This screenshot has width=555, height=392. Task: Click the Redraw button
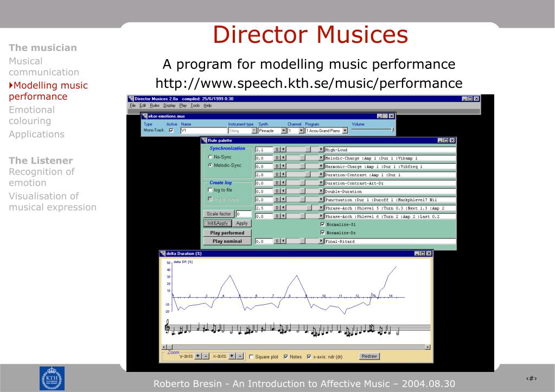click(369, 356)
